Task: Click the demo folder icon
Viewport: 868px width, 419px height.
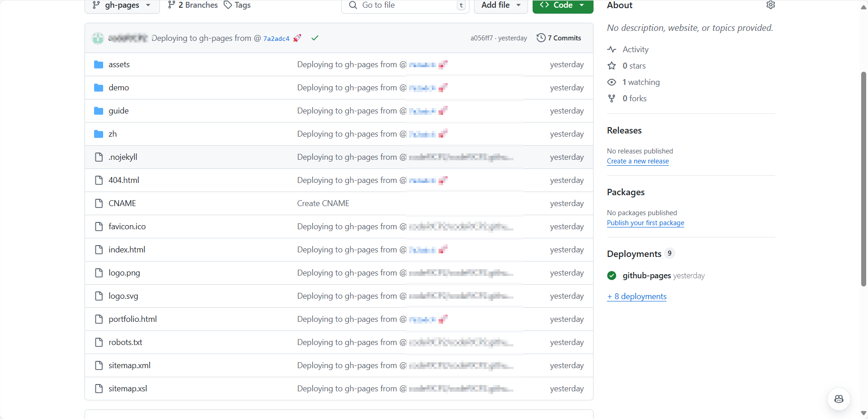Action: tap(99, 88)
